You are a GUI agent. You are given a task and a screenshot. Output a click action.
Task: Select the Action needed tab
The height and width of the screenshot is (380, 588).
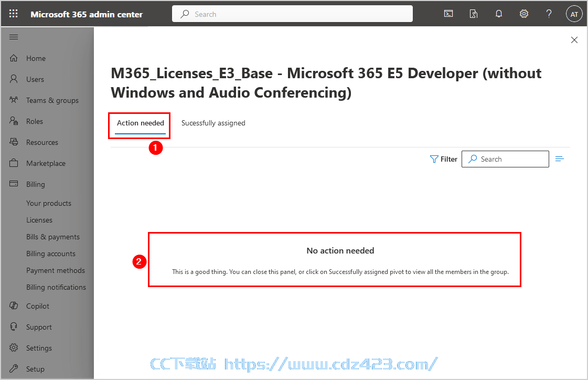coord(140,123)
